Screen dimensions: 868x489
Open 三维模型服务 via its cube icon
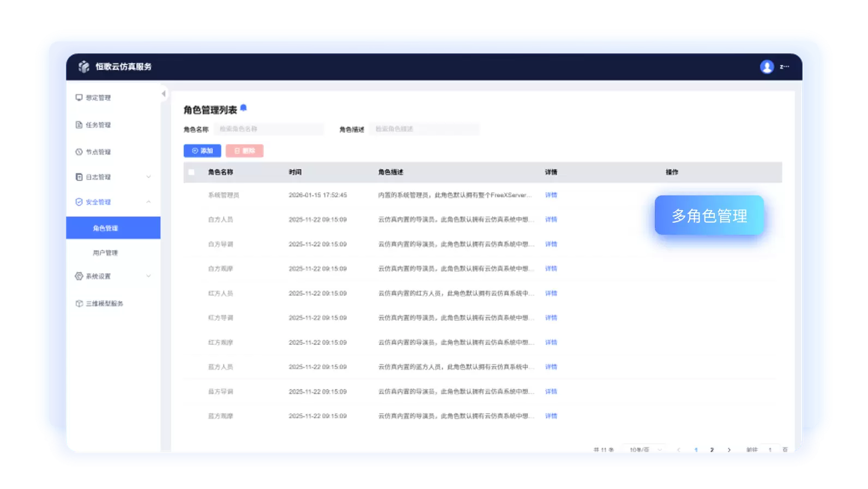click(x=79, y=303)
